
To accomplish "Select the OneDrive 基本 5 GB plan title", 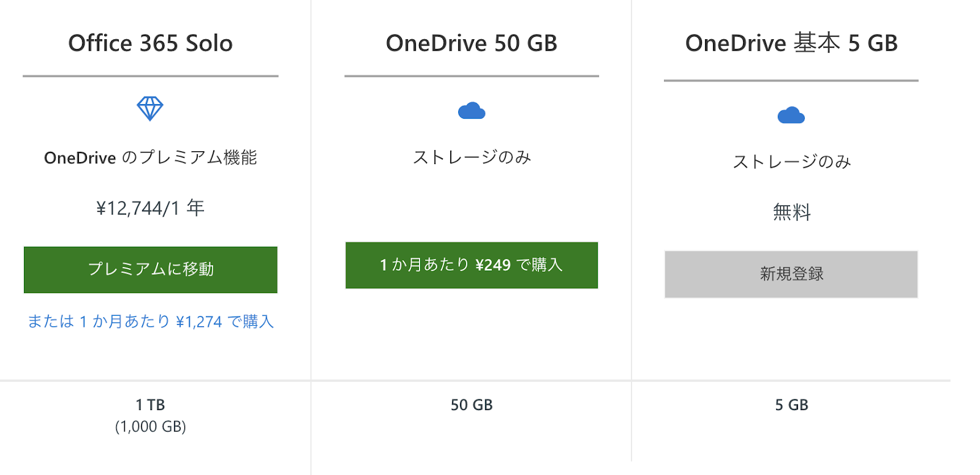I will tap(791, 43).
